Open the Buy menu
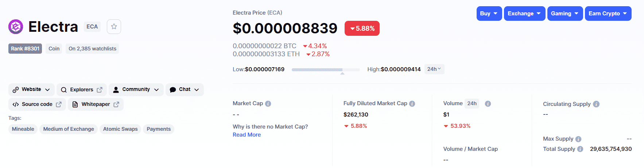The image size is (644, 168). [x=489, y=14]
